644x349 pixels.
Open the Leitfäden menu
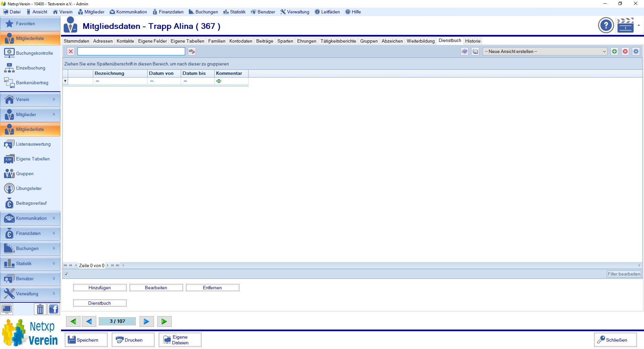click(x=327, y=12)
